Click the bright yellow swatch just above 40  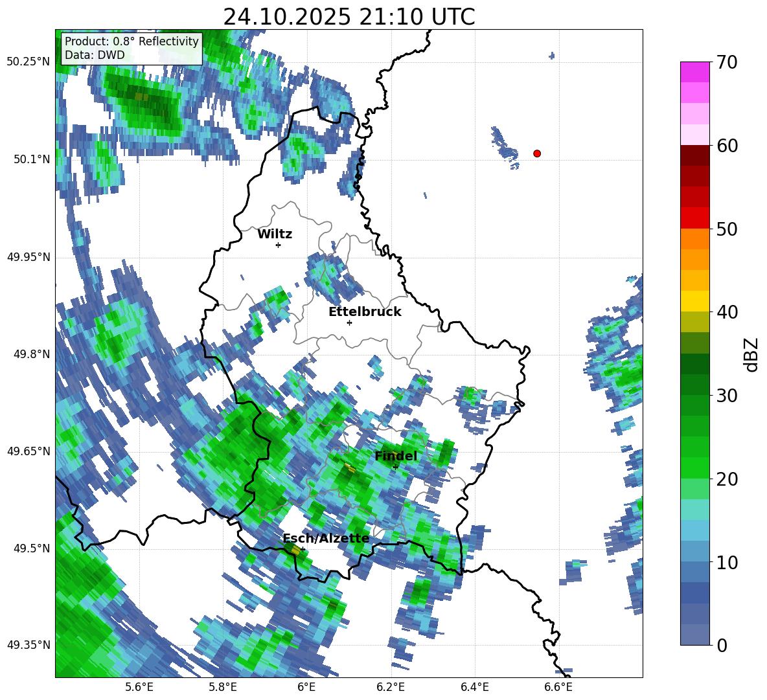point(694,301)
